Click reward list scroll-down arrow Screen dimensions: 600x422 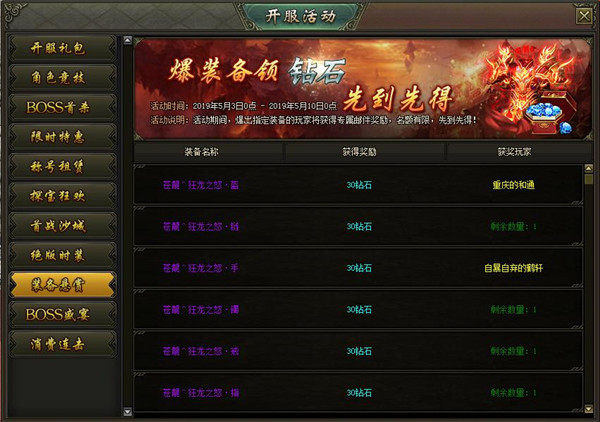coord(589,409)
